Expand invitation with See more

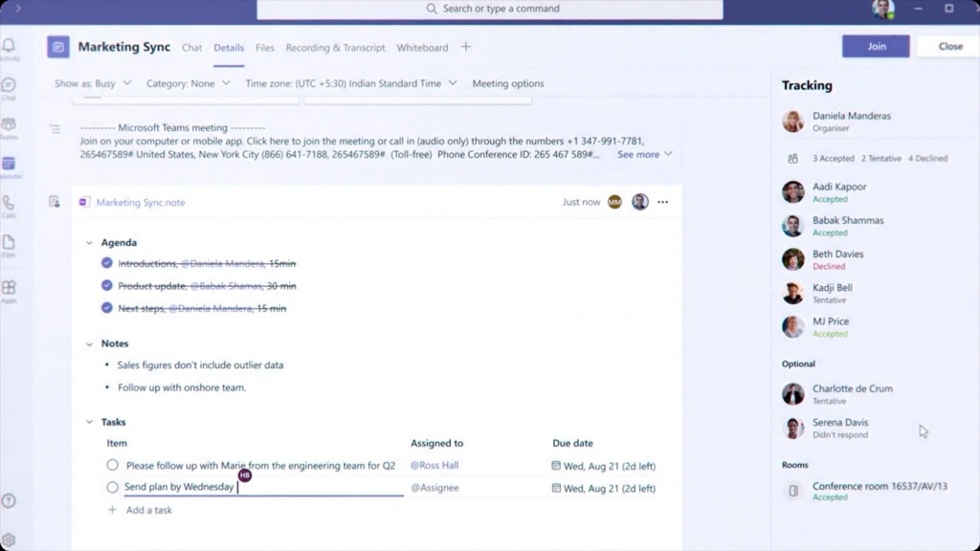point(644,154)
